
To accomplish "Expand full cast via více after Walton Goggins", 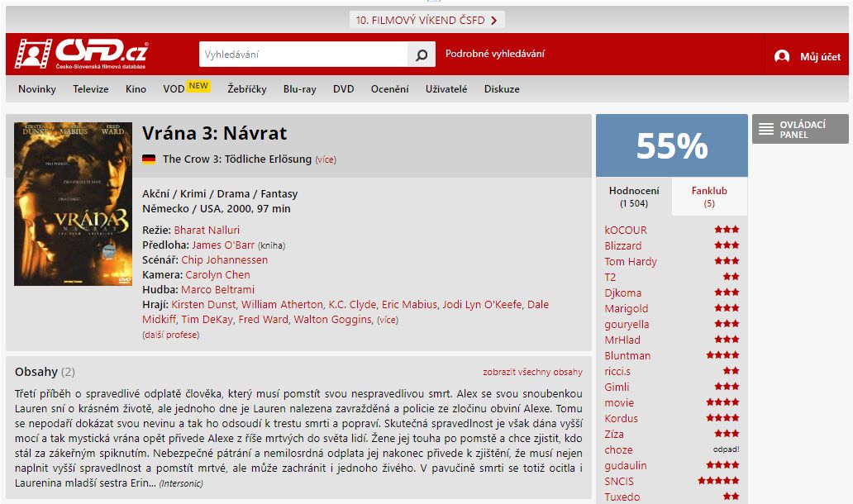I will pos(388,320).
